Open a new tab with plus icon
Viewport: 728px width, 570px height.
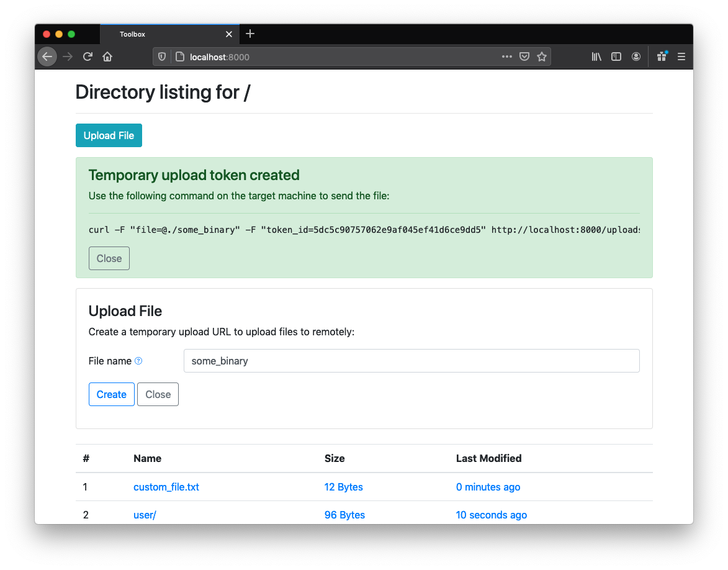click(249, 34)
